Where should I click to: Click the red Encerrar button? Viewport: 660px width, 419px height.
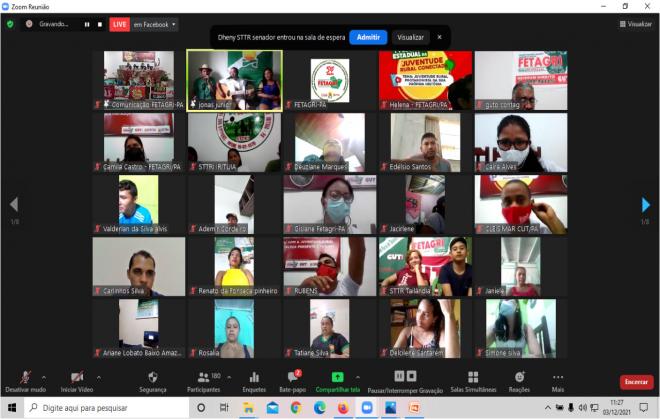(x=636, y=381)
